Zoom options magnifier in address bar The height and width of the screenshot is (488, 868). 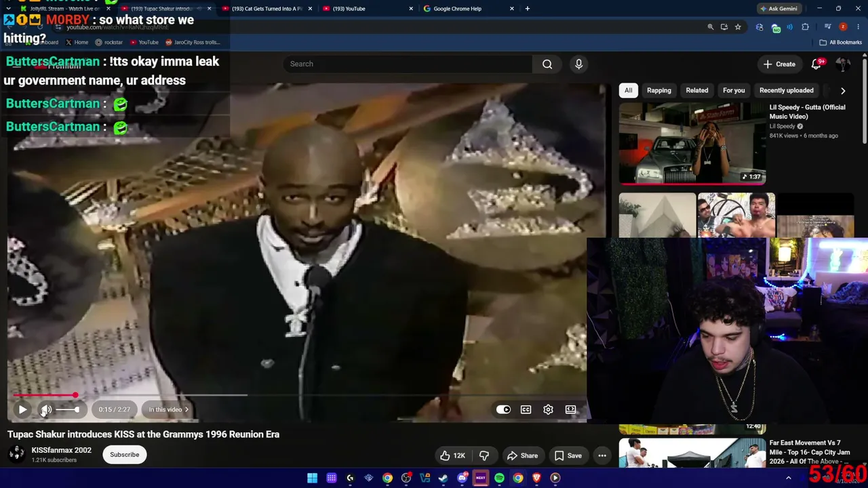[x=711, y=27]
